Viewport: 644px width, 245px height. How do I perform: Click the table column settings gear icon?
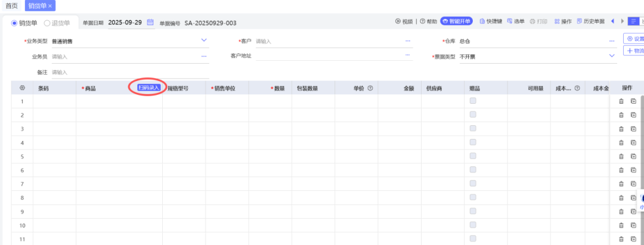[x=22, y=88]
